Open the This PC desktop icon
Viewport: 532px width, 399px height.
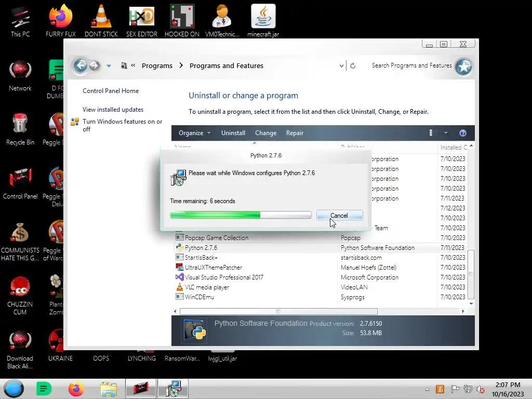pos(20,21)
